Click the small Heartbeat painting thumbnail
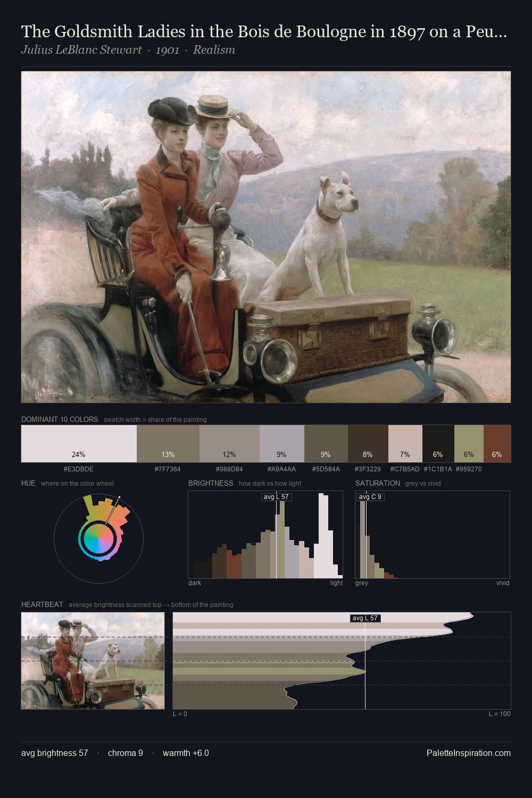 click(93, 661)
